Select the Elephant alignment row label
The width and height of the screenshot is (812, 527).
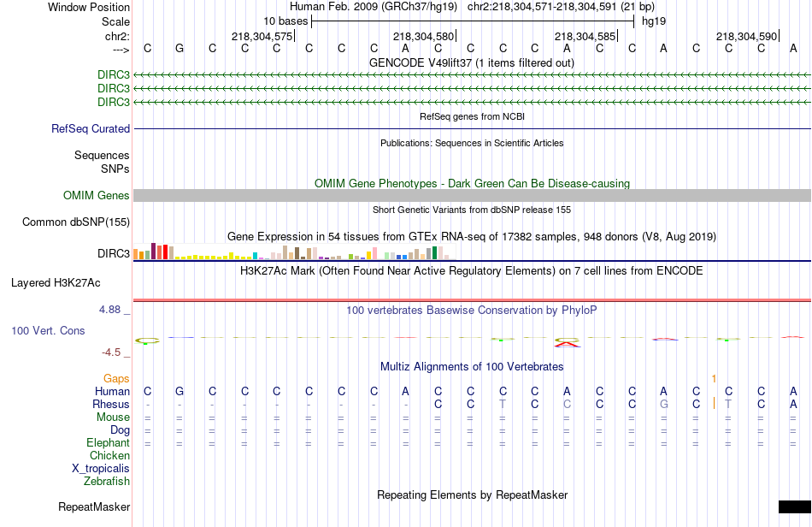pos(109,442)
